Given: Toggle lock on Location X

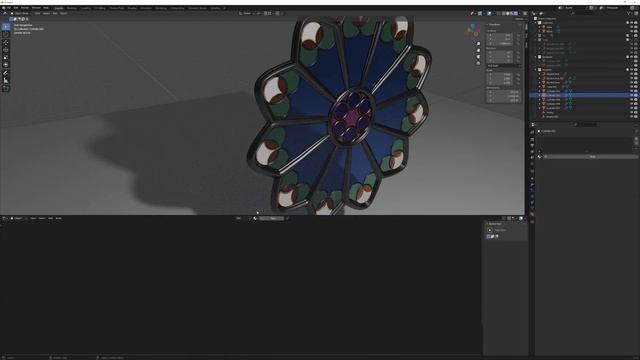Looking at the screenshot, I should [518, 35].
